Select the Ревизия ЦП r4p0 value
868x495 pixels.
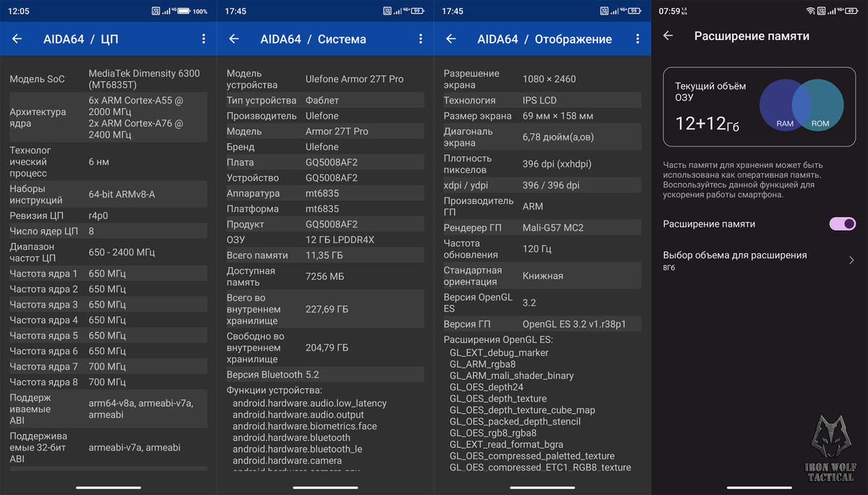point(100,216)
